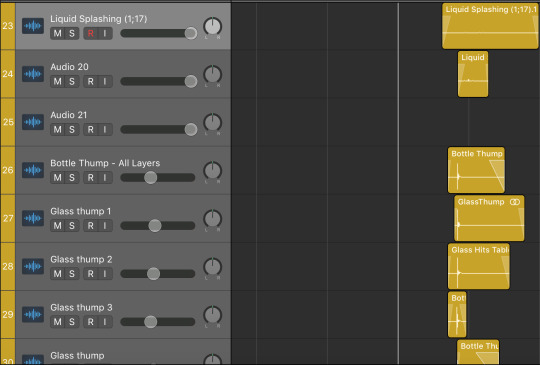The width and height of the screenshot is (540, 365).
Task: Mute the Glass thump 3 track
Action: point(58,322)
